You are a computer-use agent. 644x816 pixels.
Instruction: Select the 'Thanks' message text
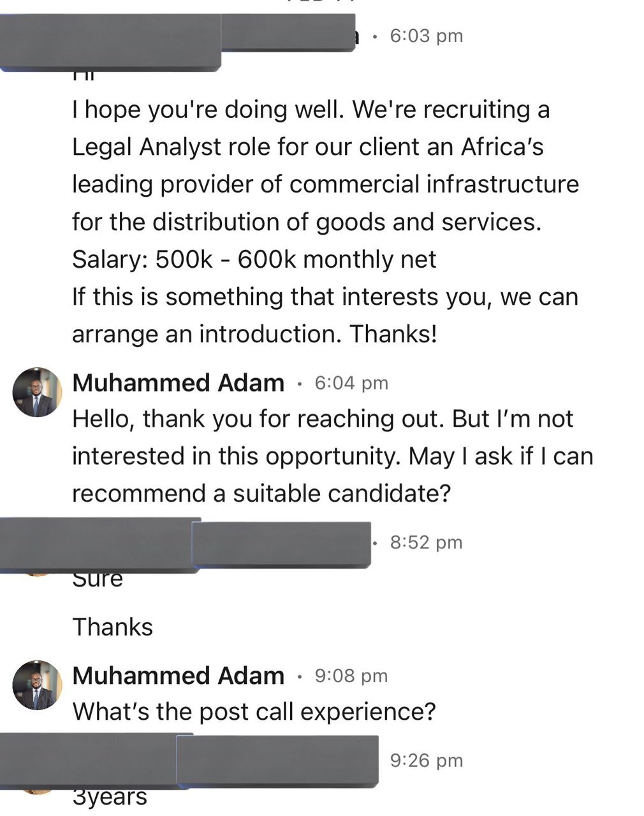point(113,627)
